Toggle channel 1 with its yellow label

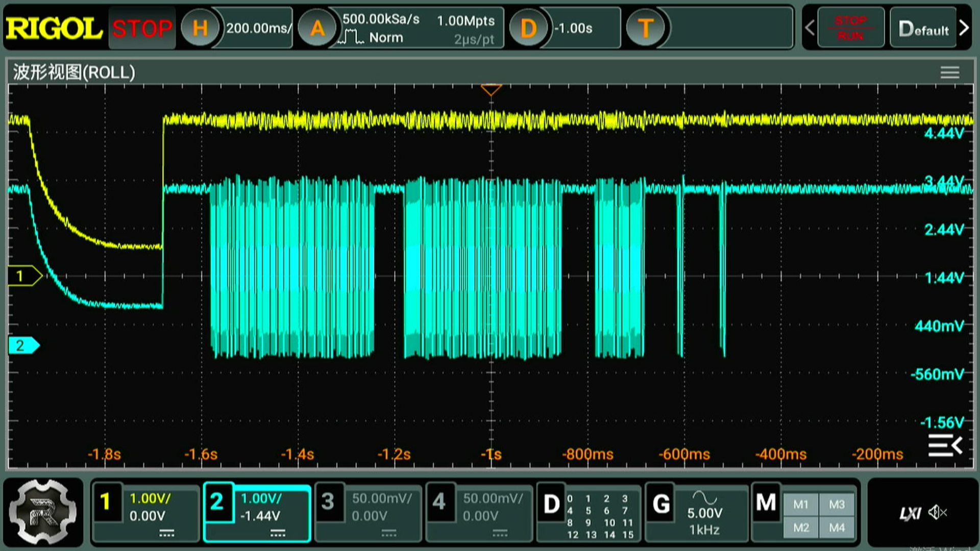pyautogui.click(x=106, y=502)
